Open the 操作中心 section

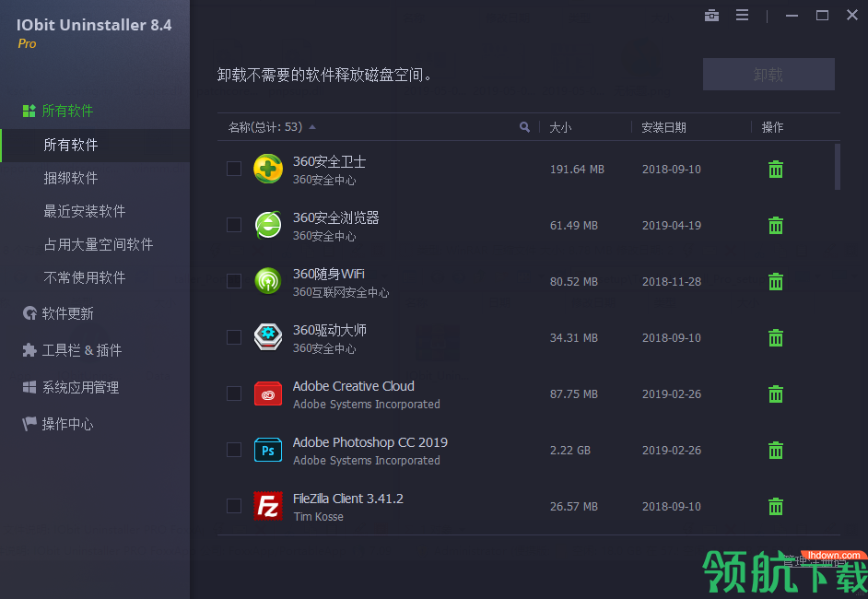(x=67, y=425)
